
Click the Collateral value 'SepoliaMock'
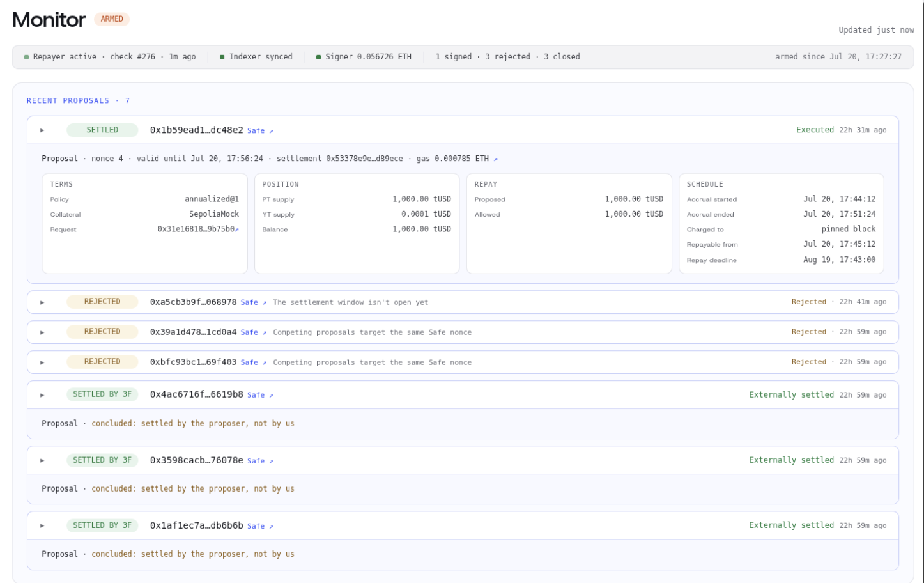pyautogui.click(x=214, y=214)
